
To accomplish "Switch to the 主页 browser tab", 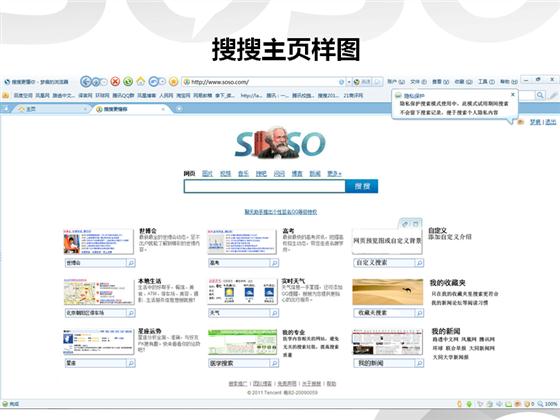I will [52, 109].
